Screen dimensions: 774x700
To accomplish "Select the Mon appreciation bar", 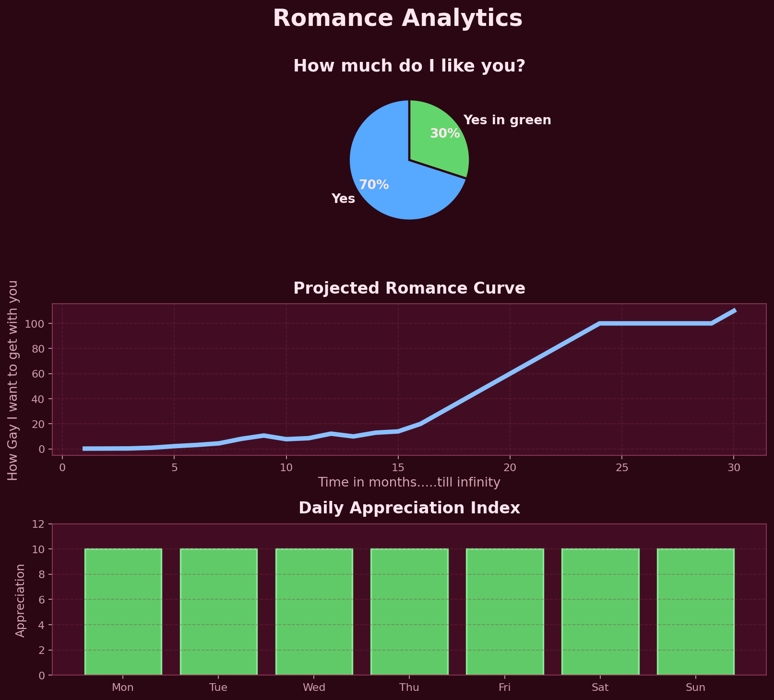I will tap(123, 612).
